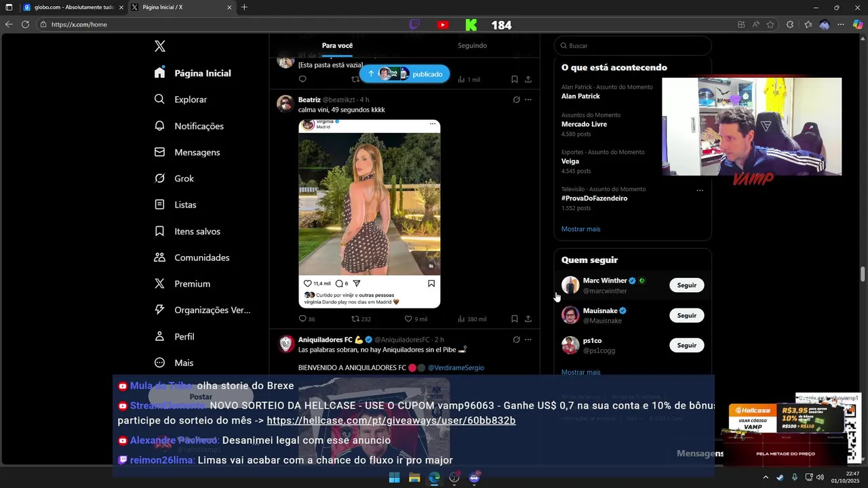
Task: Click the blue 'publicado' new posts pill
Action: [x=405, y=74]
